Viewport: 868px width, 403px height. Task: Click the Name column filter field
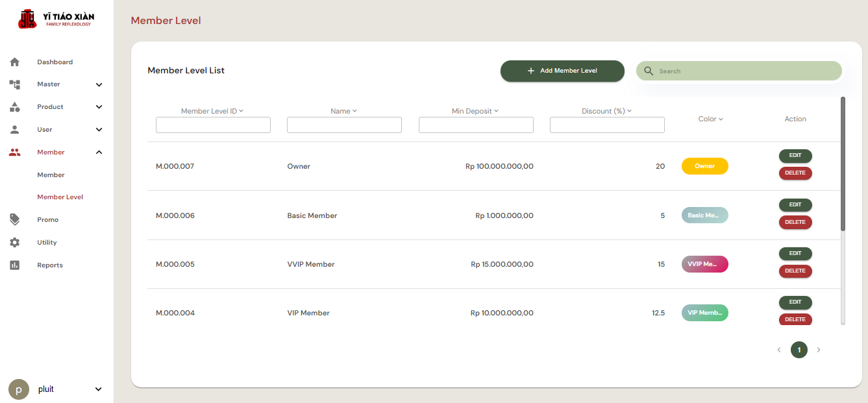click(x=344, y=125)
